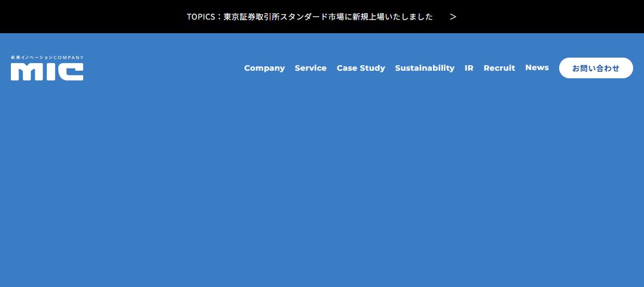644x287 pixels.
Task: Navigate to IR page
Action: pos(469,68)
